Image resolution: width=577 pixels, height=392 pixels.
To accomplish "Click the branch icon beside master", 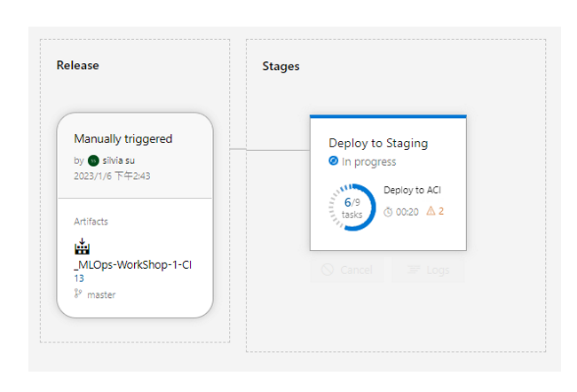I will click(x=78, y=294).
